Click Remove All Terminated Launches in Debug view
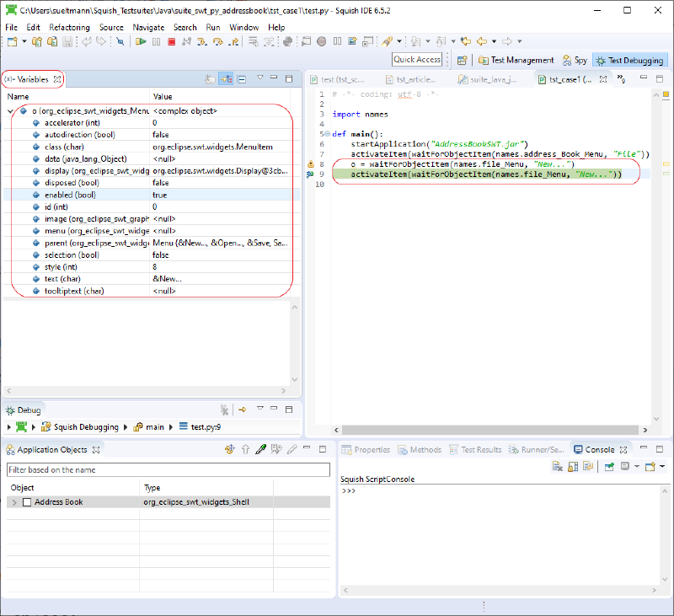Viewport: 674px width, 616px height. click(224, 410)
